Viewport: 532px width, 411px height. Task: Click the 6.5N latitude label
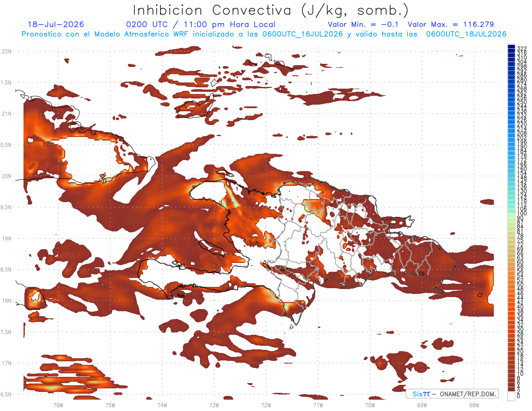point(7,394)
